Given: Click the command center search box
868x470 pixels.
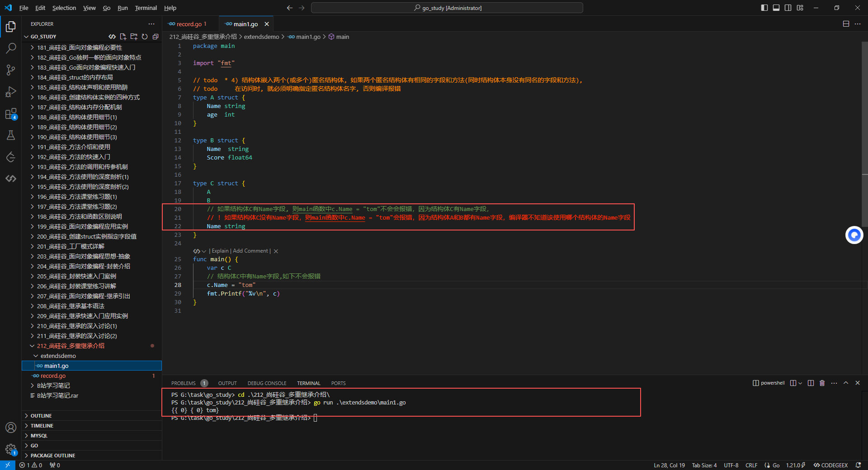Looking at the screenshot, I should pos(447,8).
